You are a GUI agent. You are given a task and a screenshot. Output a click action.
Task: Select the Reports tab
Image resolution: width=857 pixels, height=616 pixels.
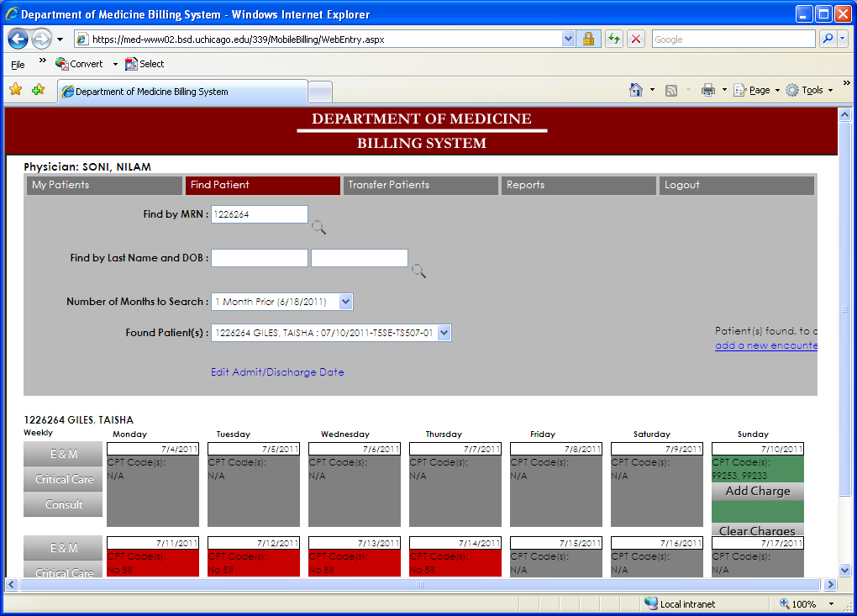[578, 185]
